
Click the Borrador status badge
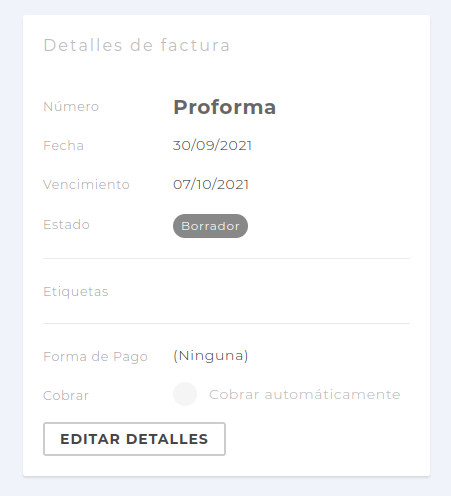[210, 226]
